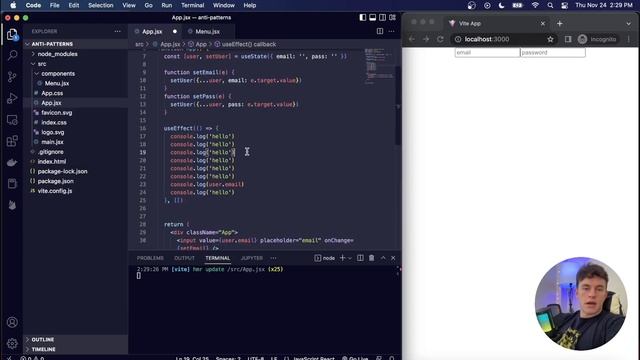Image resolution: width=640 pixels, height=360 pixels.
Task: Open the Manage gear menu
Action: tap(12, 343)
